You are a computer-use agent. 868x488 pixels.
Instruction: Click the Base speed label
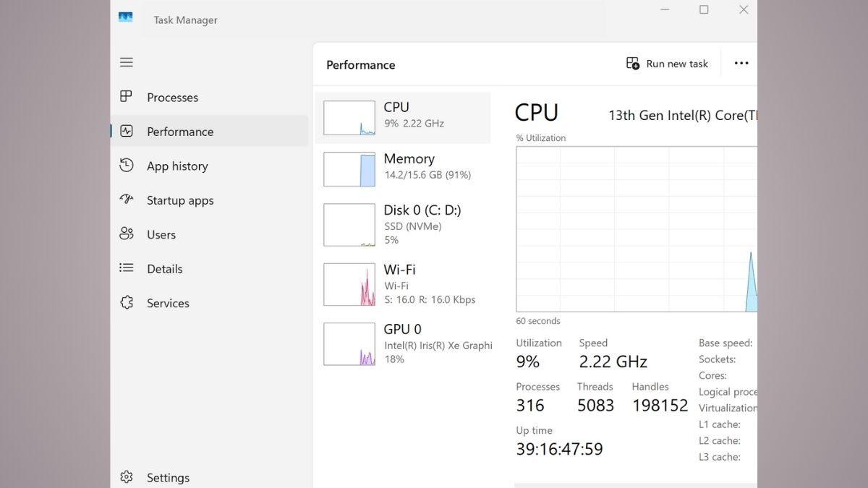(x=726, y=343)
